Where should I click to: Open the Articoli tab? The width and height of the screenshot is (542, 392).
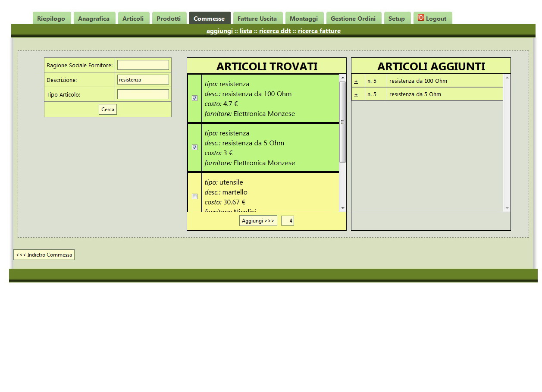pyautogui.click(x=134, y=18)
